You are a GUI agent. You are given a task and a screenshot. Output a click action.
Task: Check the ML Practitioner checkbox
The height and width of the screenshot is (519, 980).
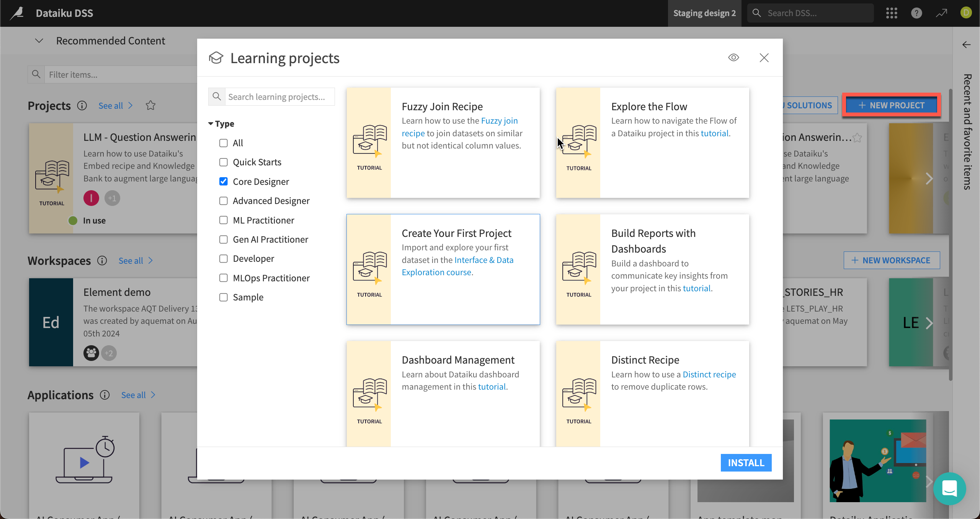click(224, 220)
